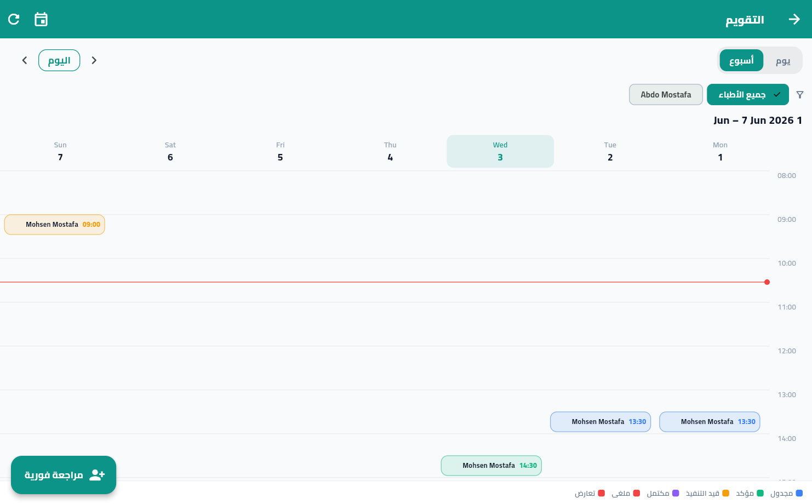Select Fri 5 day header
This screenshot has width=812, height=504.
click(x=280, y=151)
